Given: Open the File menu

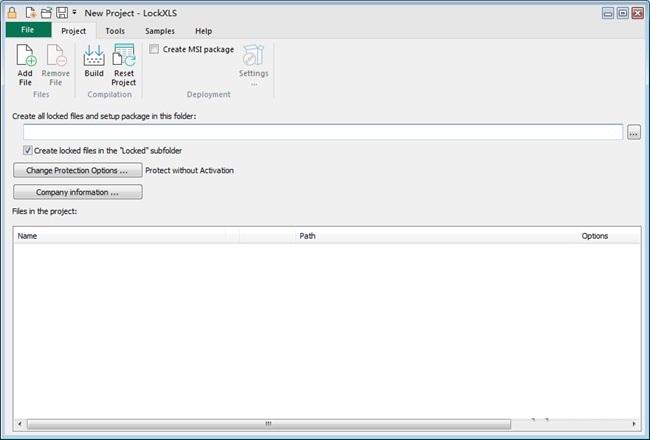Looking at the screenshot, I should [28, 30].
